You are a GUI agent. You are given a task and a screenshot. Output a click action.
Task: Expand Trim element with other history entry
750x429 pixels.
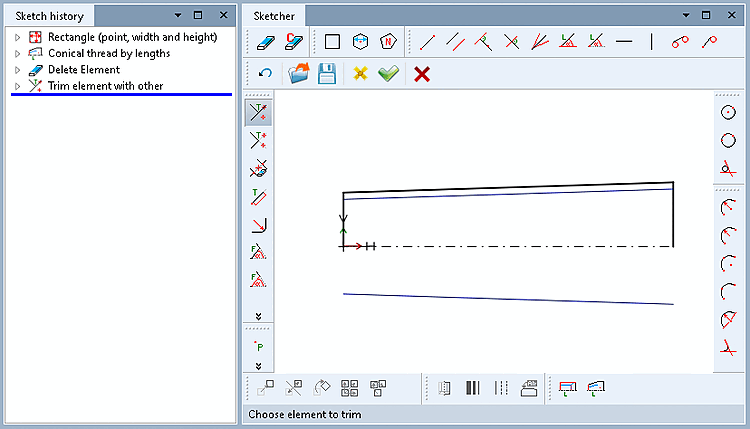(x=18, y=86)
